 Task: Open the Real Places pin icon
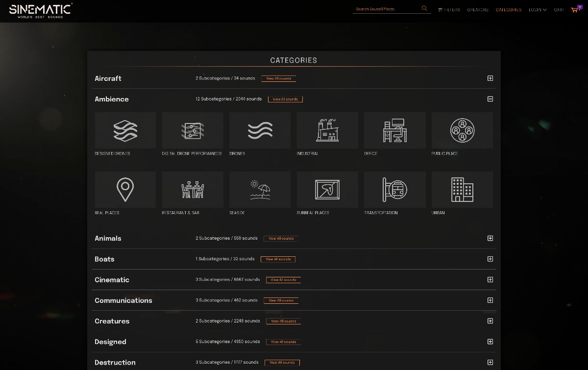(x=125, y=189)
